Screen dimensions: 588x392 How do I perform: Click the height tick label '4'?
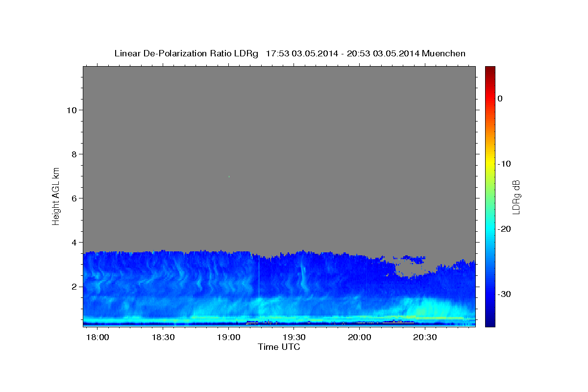(73, 242)
